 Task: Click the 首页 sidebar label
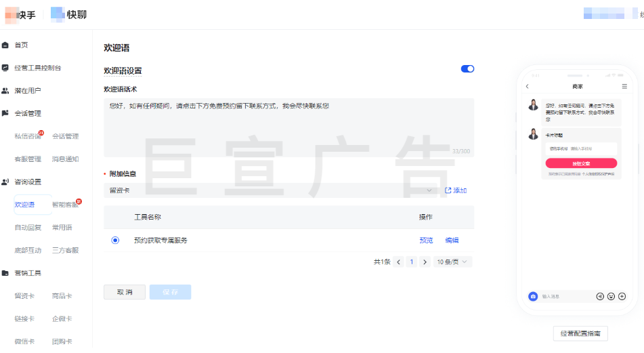[22, 45]
